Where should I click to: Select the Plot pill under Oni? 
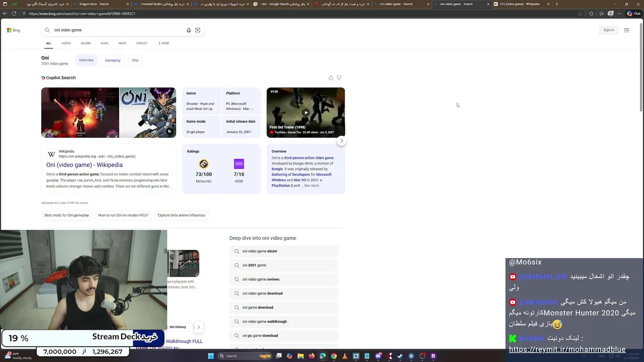[x=135, y=60]
